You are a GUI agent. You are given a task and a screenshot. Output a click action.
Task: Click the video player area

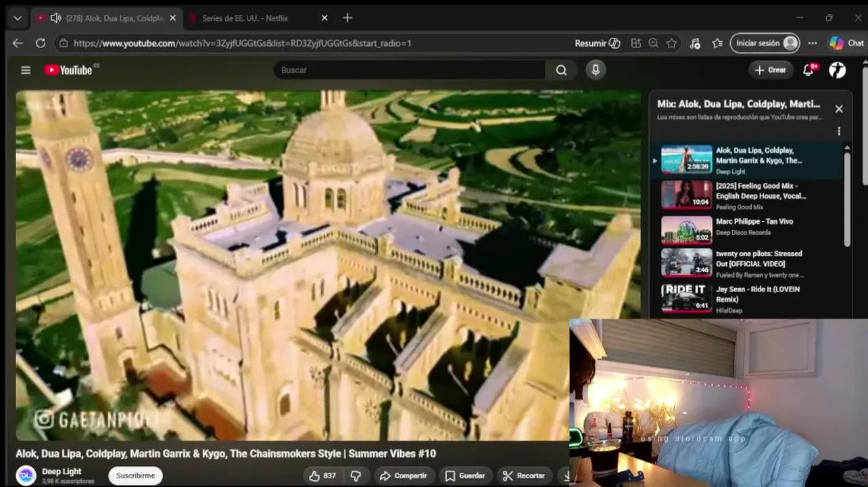(328, 265)
